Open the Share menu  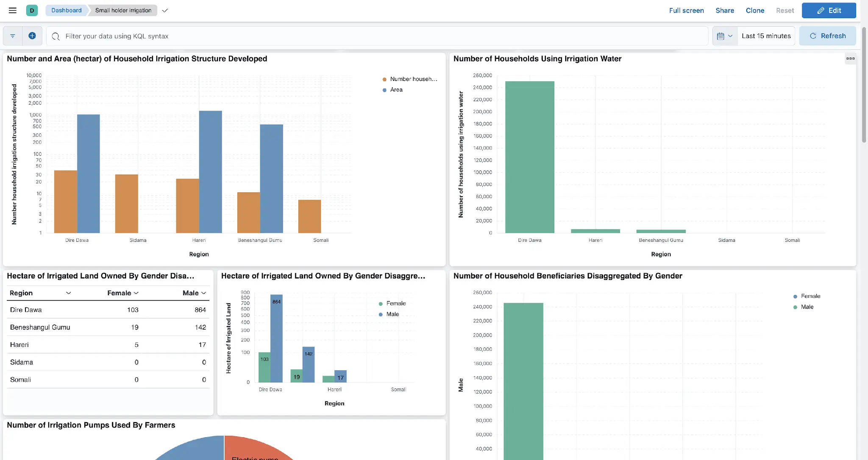724,11
